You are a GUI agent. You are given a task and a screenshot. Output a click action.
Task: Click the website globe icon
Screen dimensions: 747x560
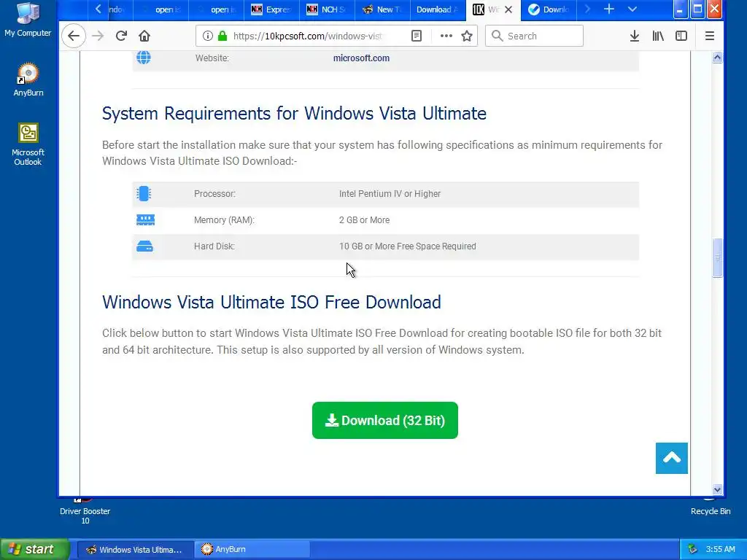click(x=144, y=58)
